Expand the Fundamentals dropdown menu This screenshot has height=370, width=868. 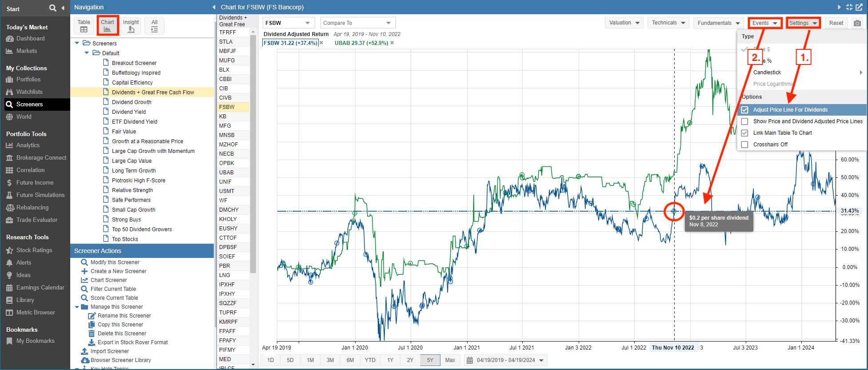coord(718,23)
